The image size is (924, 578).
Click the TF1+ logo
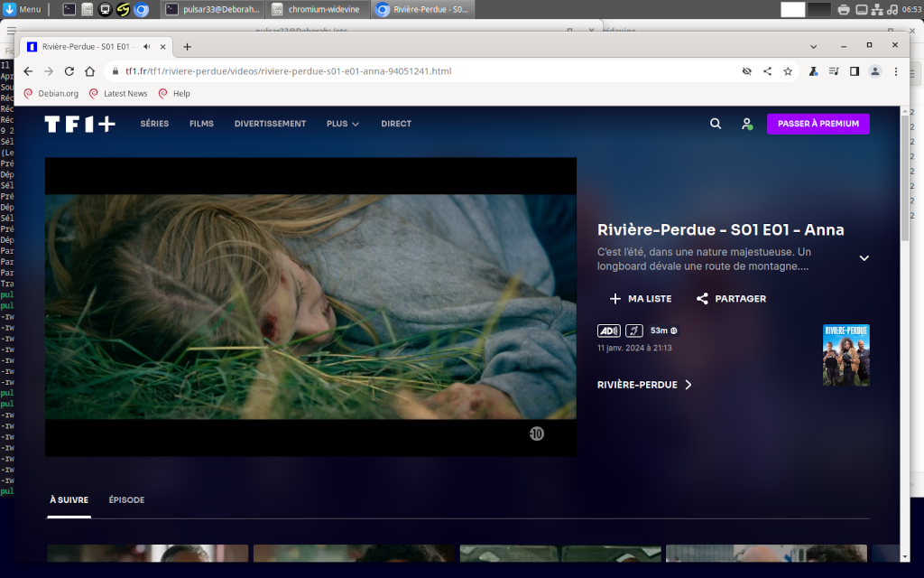click(x=79, y=124)
